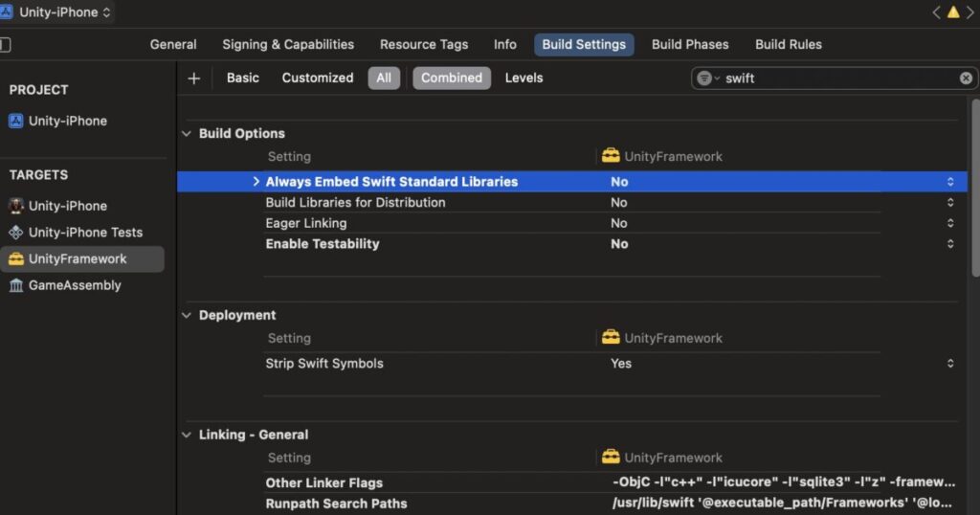Open the Signing & Capabilities tab
This screenshot has height=515, width=980.
click(288, 44)
